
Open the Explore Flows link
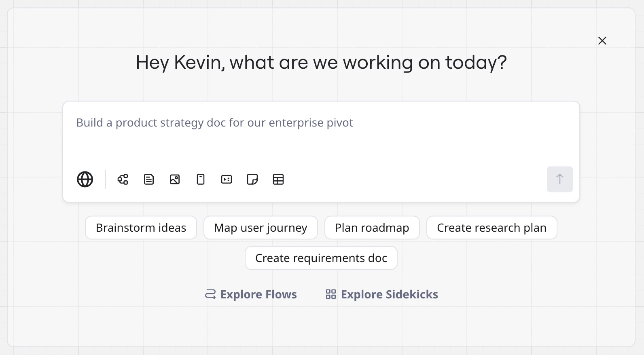(x=258, y=294)
